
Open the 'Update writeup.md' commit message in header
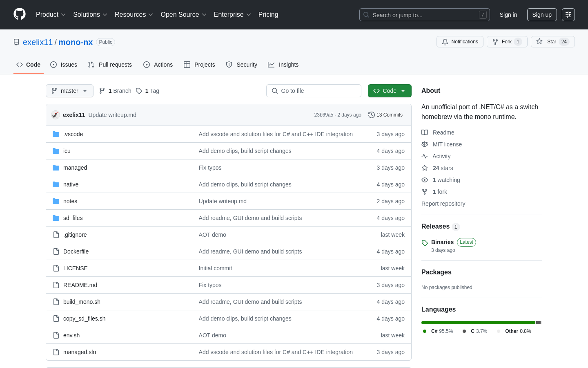112,115
